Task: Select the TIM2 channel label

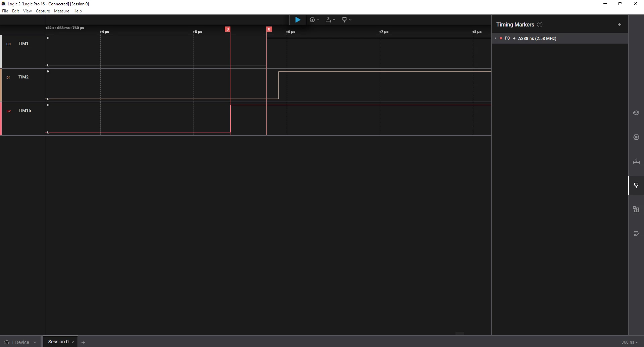Action: coord(23,77)
